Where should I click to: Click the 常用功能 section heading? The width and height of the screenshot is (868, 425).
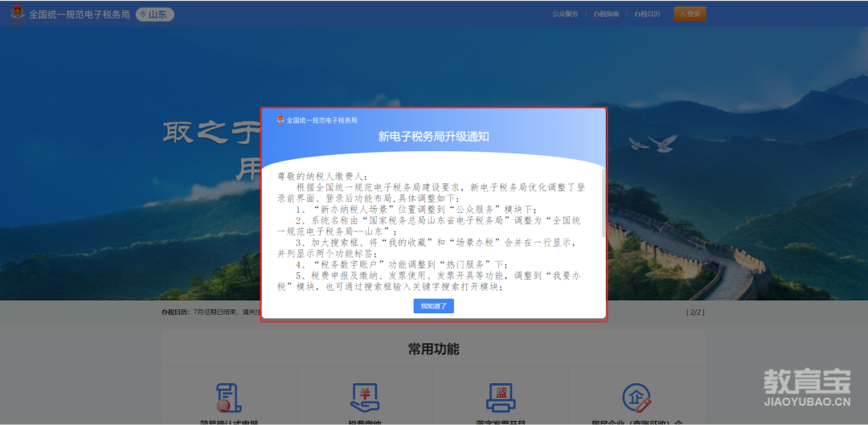tap(433, 349)
